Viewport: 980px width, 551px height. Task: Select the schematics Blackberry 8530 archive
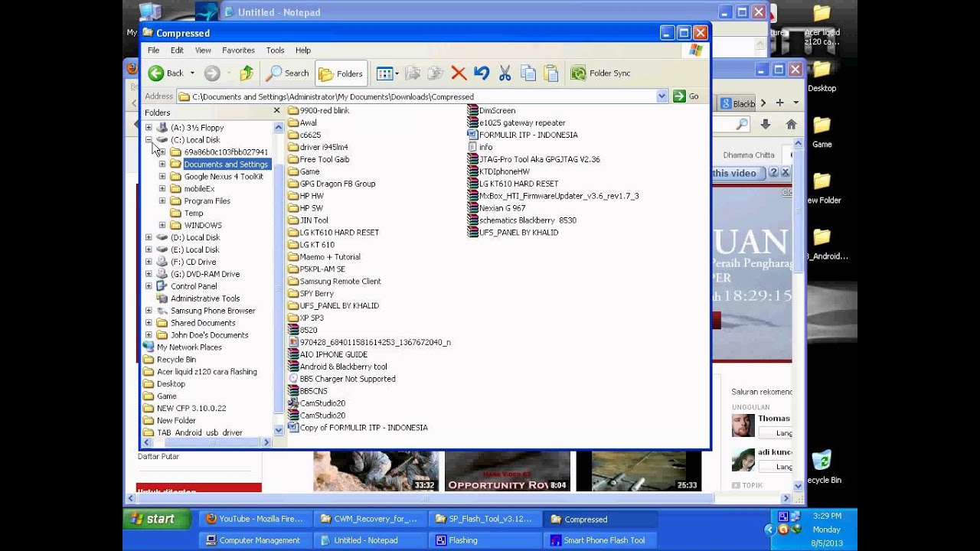point(522,220)
